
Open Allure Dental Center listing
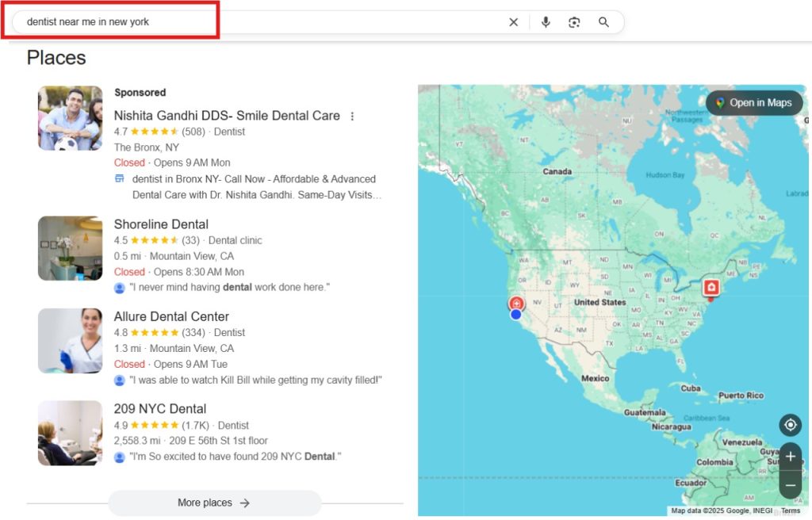(x=171, y=316)
